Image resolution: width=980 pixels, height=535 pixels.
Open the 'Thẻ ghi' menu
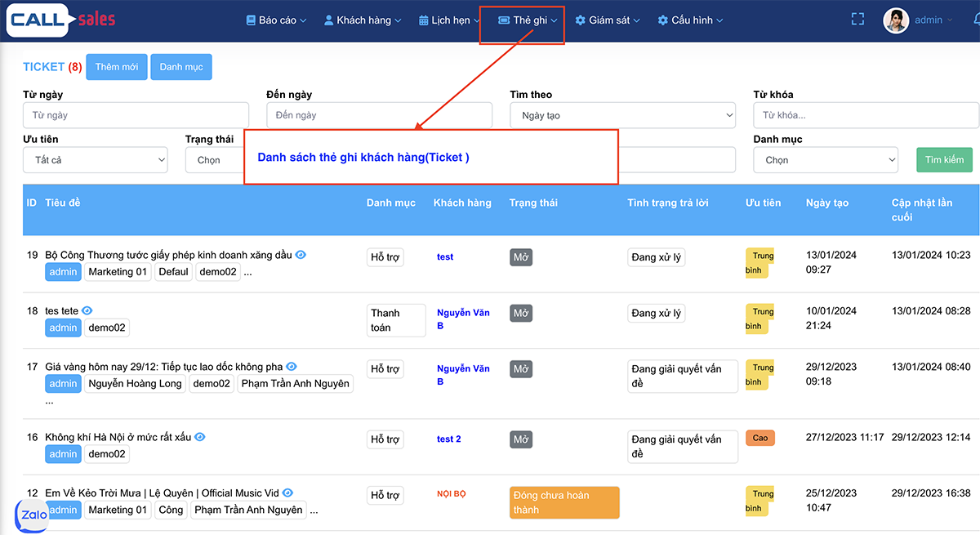point(521,20)
